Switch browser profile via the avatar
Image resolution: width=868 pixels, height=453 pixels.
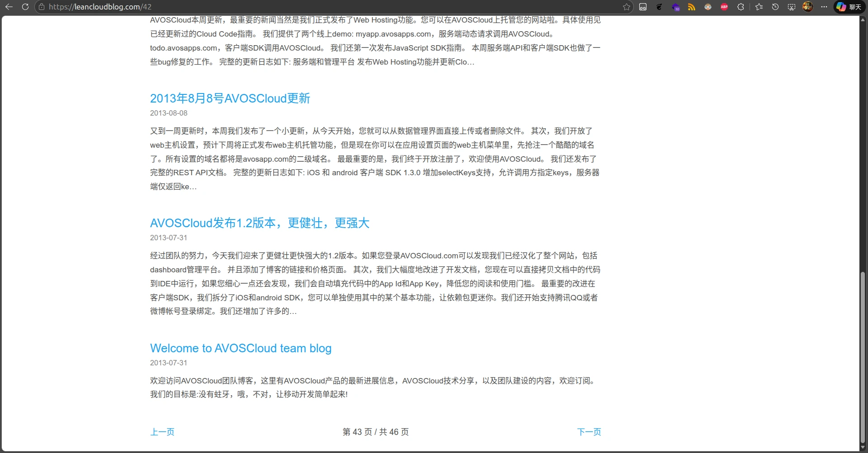[x=807, y=7]
